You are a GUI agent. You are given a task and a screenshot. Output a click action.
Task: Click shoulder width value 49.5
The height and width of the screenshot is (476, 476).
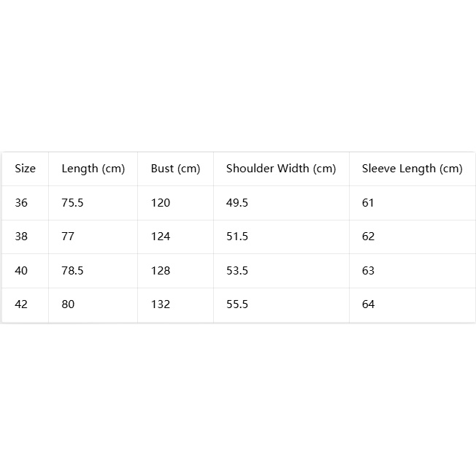[x=237, y=203]
